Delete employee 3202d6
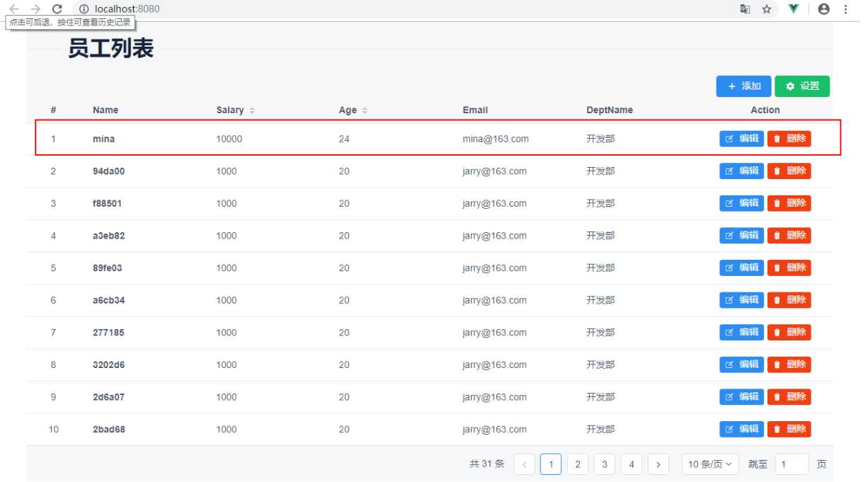 click(x=789, y=365)
